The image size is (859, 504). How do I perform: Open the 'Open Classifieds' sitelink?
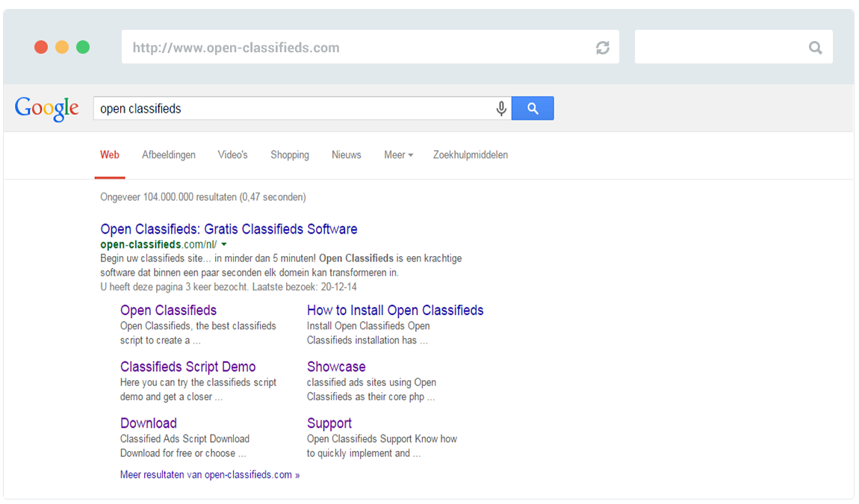[x=168, y=310]
